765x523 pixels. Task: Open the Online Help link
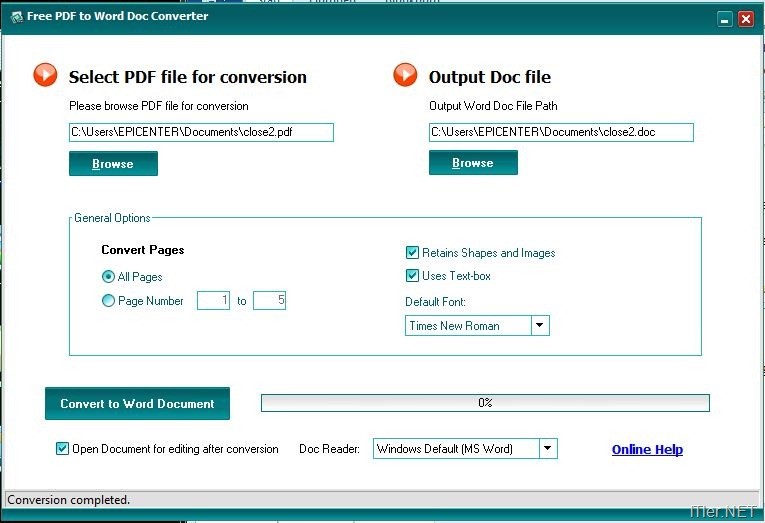647,449
